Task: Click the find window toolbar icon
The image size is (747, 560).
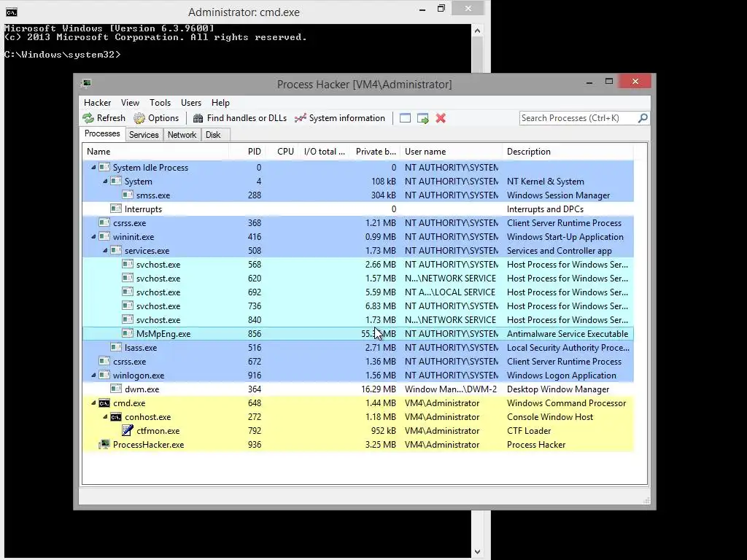Action: [405, 118]
